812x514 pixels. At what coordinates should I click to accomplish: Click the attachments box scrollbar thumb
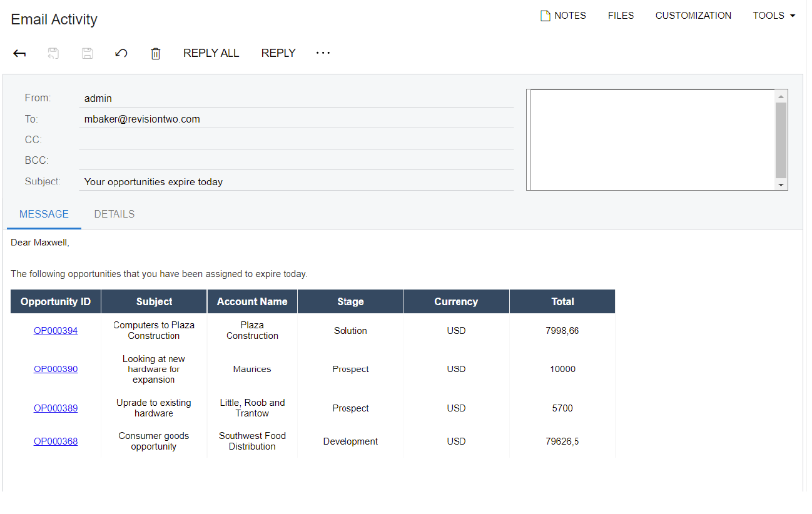[x=781, y=141]
